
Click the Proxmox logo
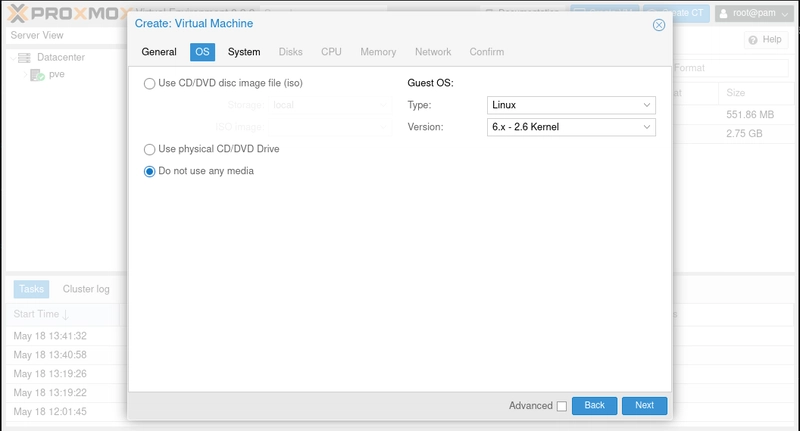tap(60, 13)
